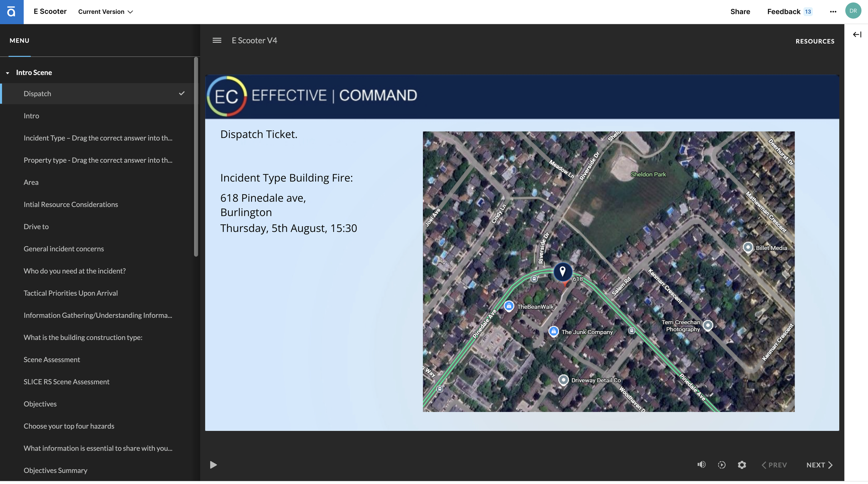Open the three-dots more options menu
868x484 pixels.
point(833,12)
